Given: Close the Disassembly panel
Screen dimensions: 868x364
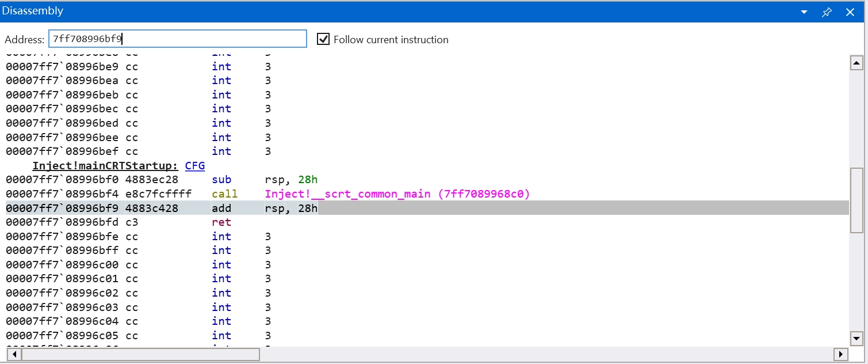Looking at the screenshot, I should (x=850, y=12).
